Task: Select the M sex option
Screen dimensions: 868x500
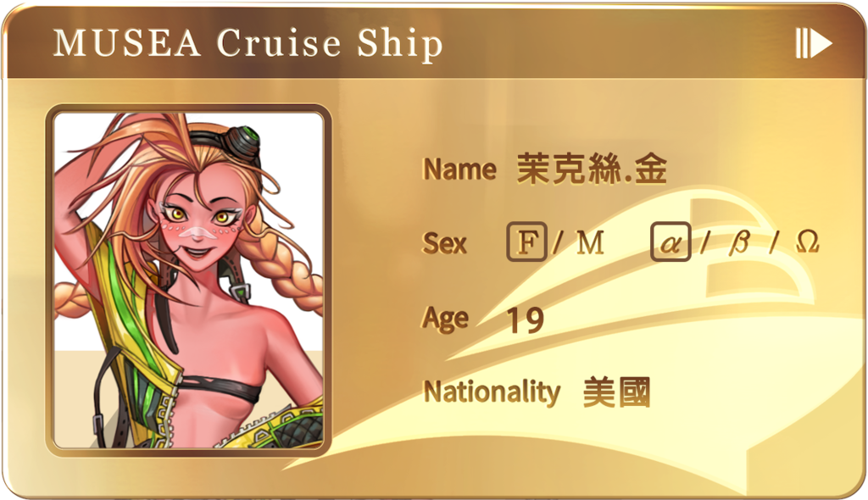Action: click(590, 242)
